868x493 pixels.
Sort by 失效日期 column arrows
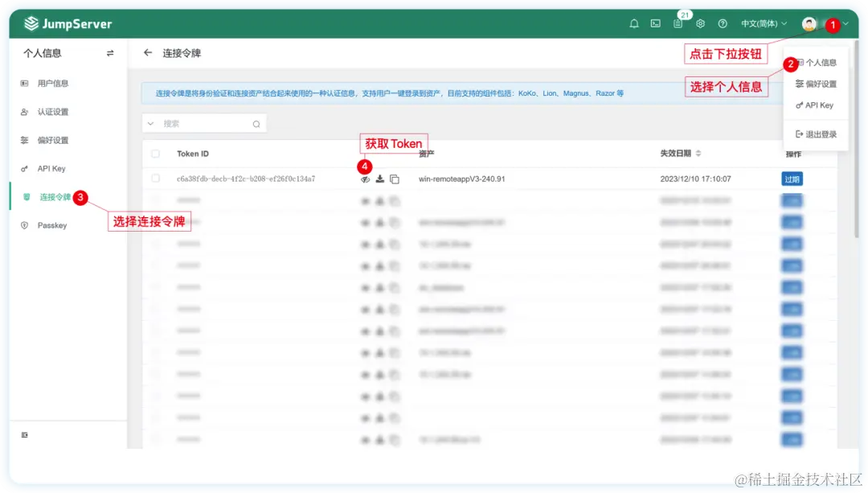[698, 154]
